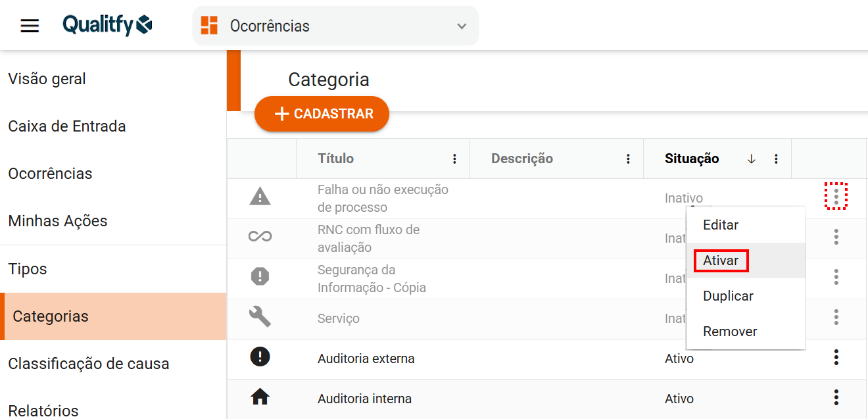Viewport: 868px width, 419px height.
Task: Expand the Ocorrências module dropdown
Action: 462,26
